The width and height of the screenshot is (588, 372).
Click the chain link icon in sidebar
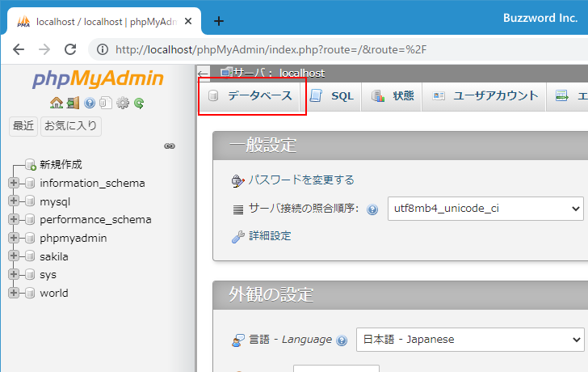170,146
